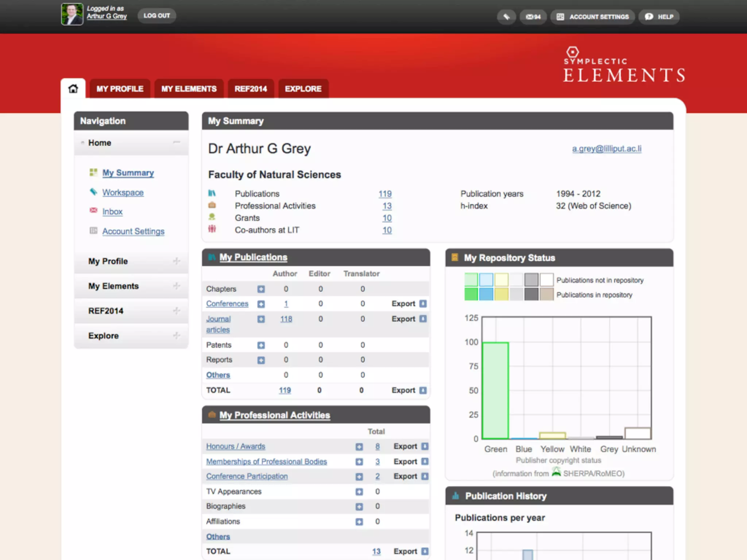
Task: Click the a.grey@lilliput.ac.li email link
Action: [x=607, y=149]
